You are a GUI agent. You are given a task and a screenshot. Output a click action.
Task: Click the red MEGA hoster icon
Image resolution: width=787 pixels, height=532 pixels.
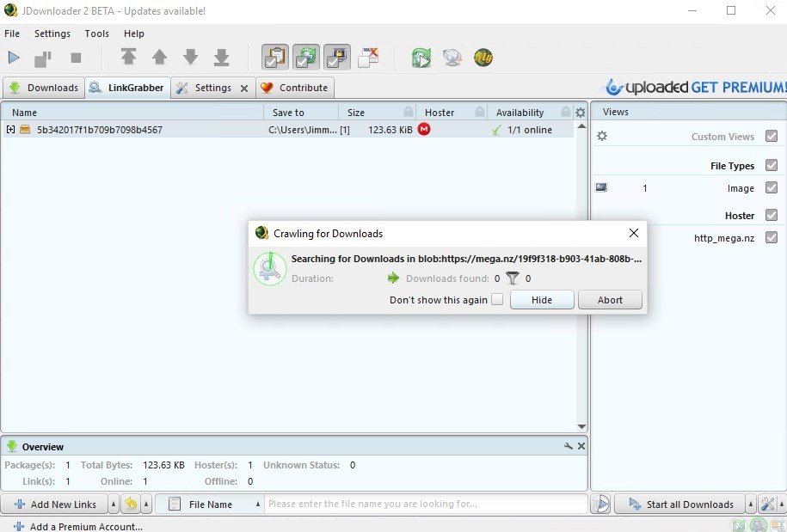pyautogui.click(x=424, y=130)
